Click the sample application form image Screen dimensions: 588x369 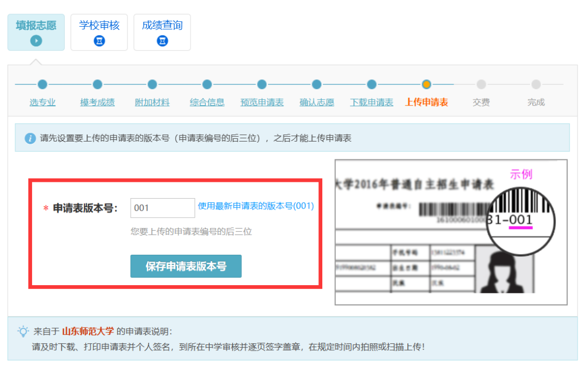[451, 232]
